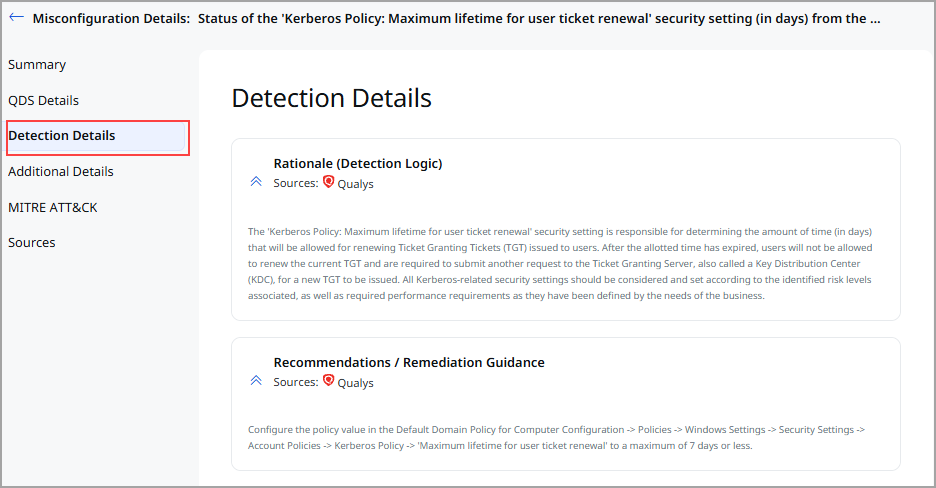Screen dimensions: 936x488
Task: Click the Qualys shield icon under Rationale
Action: pos(328,183)
